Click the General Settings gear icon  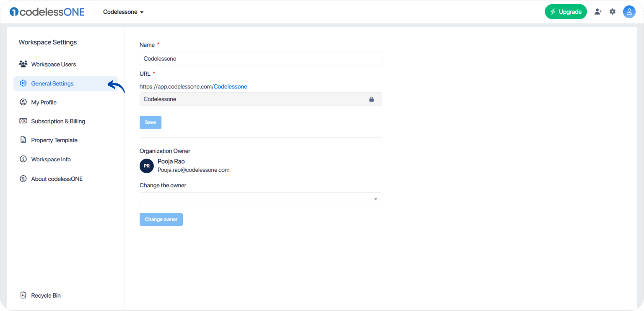click(23, 83)
